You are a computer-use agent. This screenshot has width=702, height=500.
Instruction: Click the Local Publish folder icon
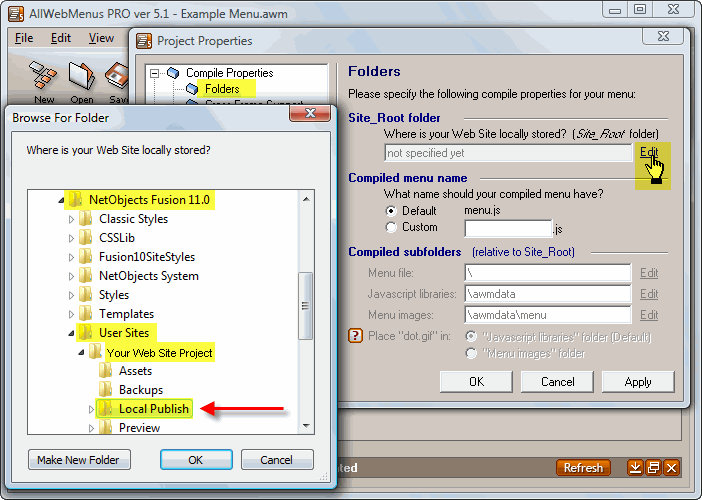click(x=106, y=408)
